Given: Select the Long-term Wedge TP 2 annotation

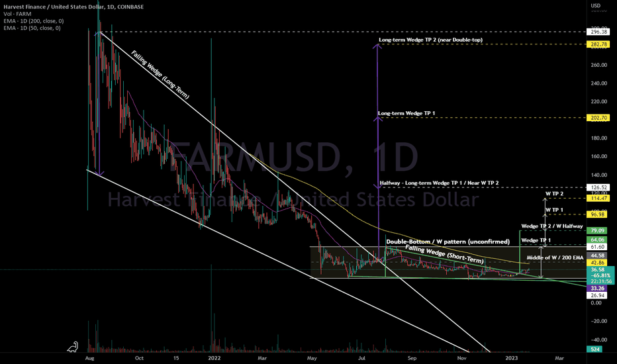Looking at the screenshot, I should 430,40.
